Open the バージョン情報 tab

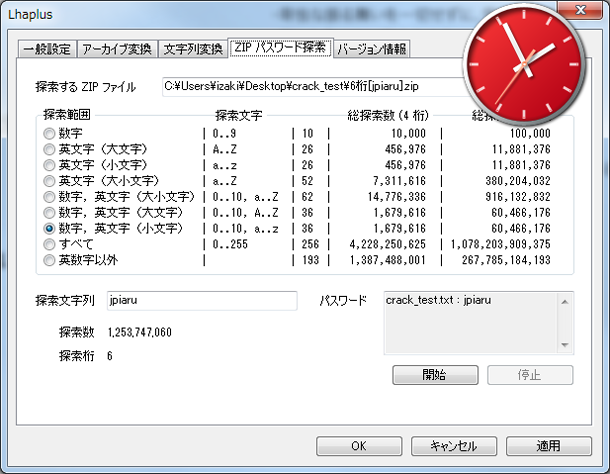(372, 49)
